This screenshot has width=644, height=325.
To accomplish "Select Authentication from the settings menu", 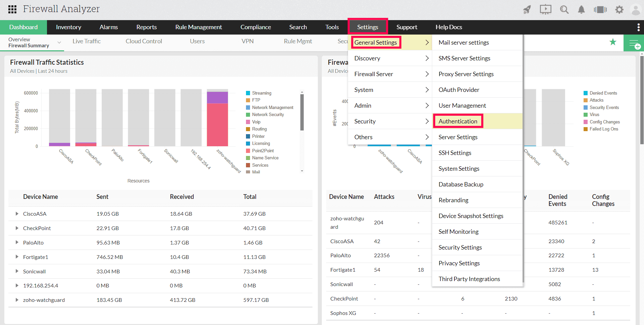I will point(458,121).
